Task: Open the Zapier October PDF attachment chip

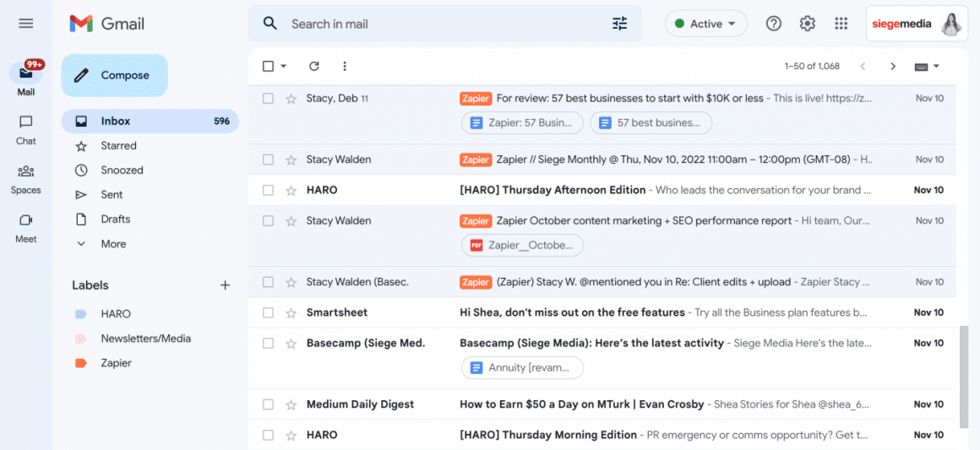Action: (x=522, y=246)
